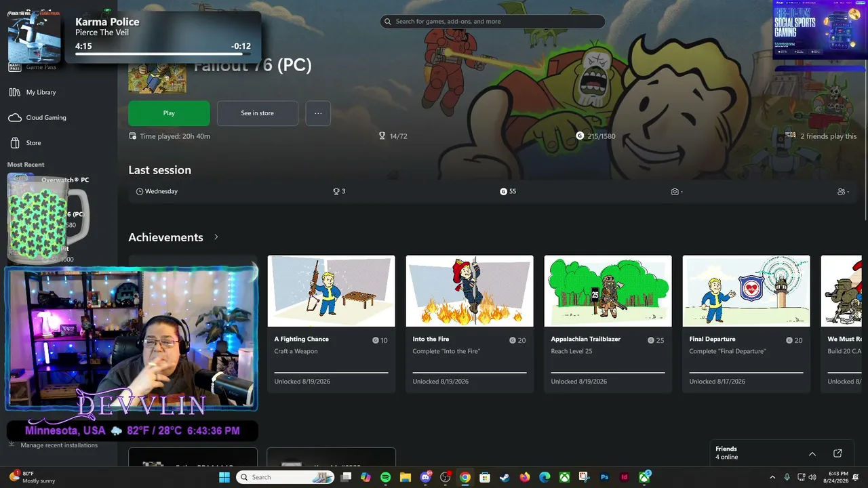The height and width of the screenshot is (488, 868).
Task: Click last session trophy icon showing 3
Action: (336, 192)
